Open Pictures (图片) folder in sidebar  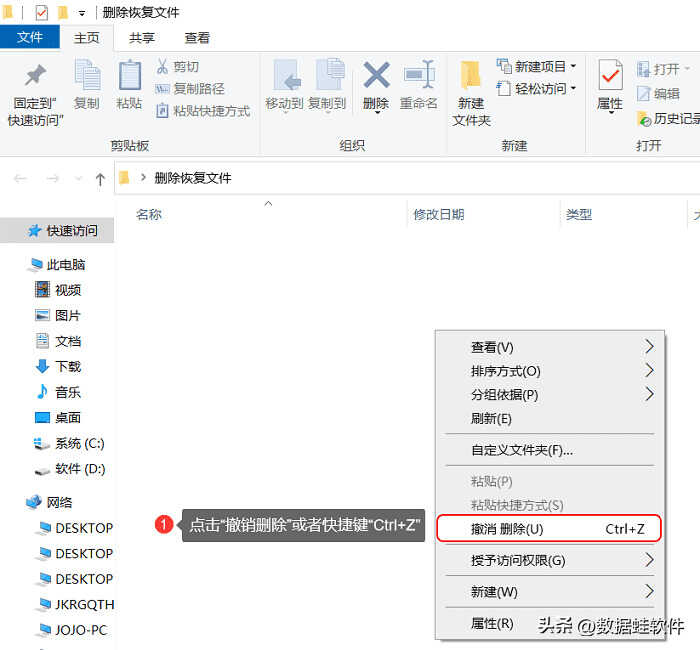(58, 316)
